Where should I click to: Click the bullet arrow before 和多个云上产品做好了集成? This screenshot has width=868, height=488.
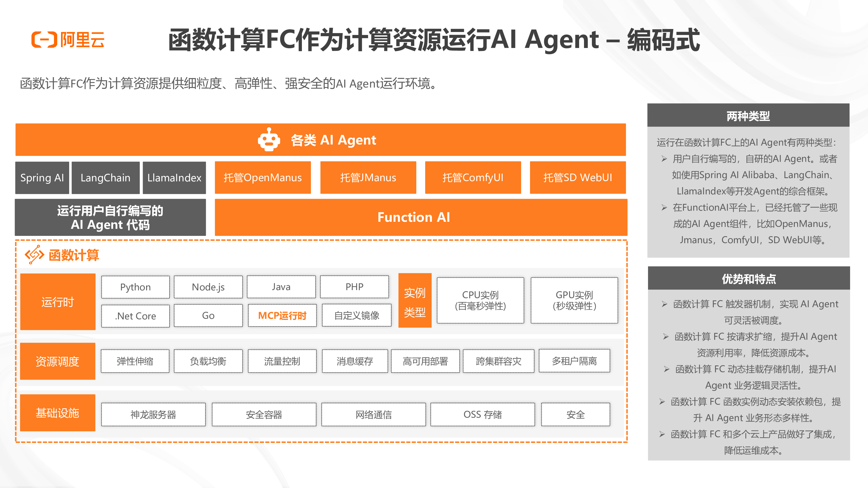[662, 434]
